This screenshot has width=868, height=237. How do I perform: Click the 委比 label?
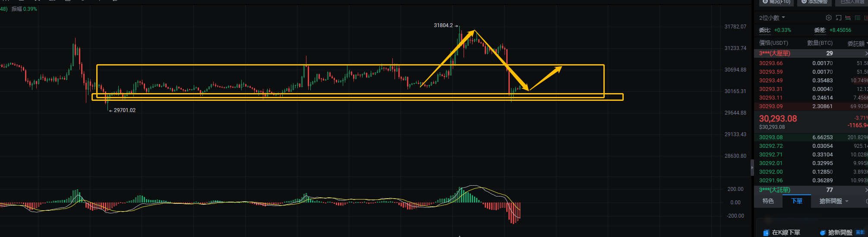point(764,30)
